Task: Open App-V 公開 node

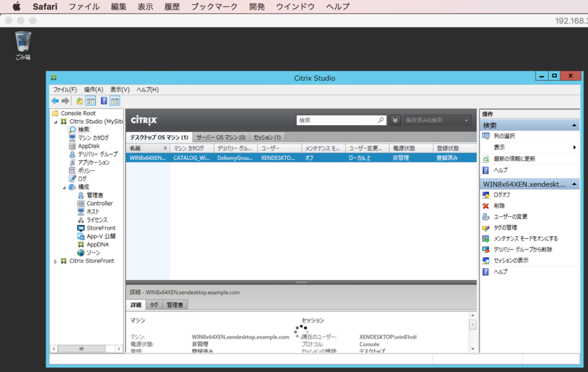Action: [101, 236]
